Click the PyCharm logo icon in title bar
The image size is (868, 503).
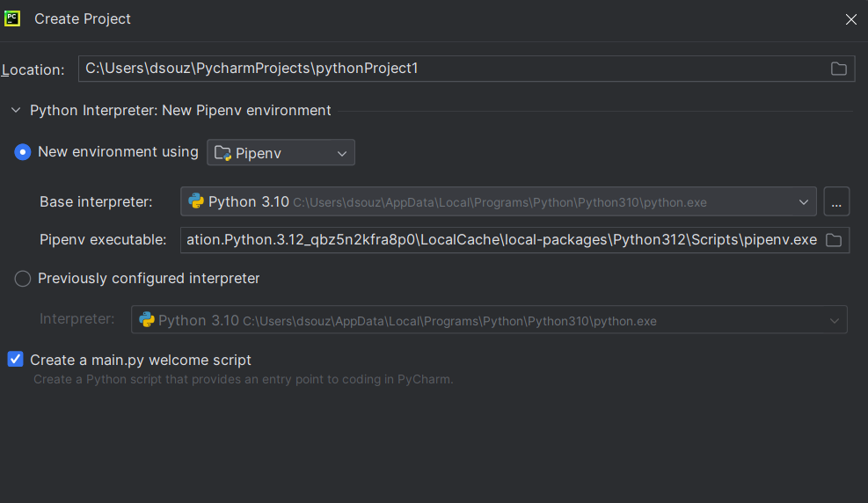(x=12, y=18)
